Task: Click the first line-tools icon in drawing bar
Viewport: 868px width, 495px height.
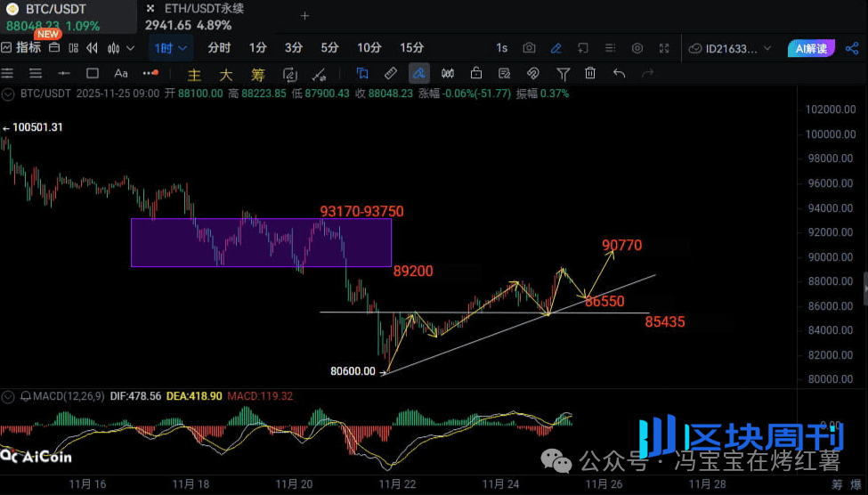Action: [x=8, y=73]
